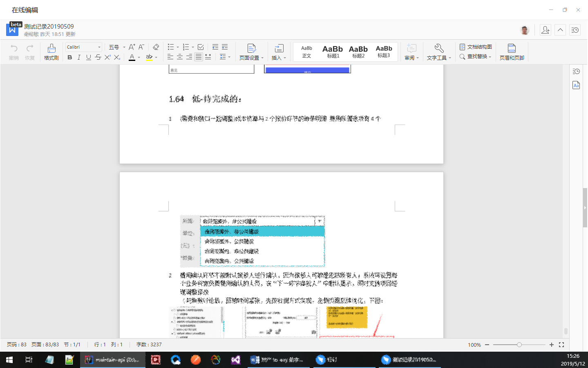The width and height of the screenshot is (588, 368).
Task: Open Visual Studio from the taskbar
Action: [x=236, y=360]
